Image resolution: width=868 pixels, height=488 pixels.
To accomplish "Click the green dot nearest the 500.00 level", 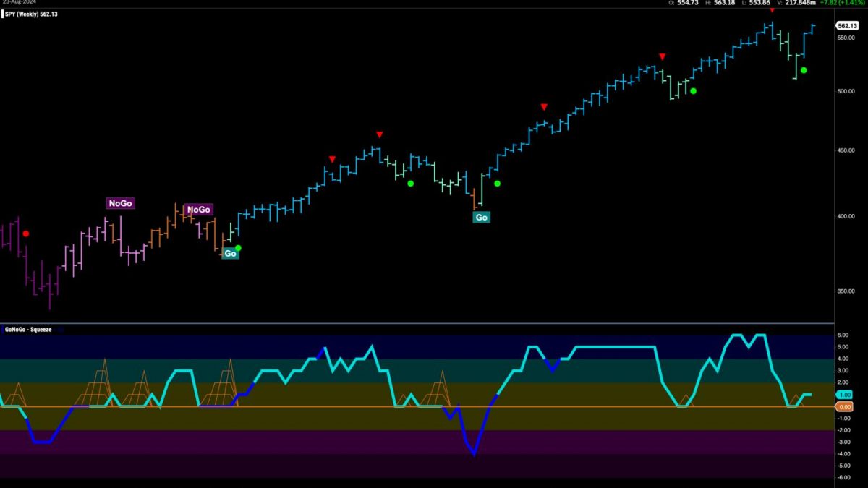I will pos(693,90).
